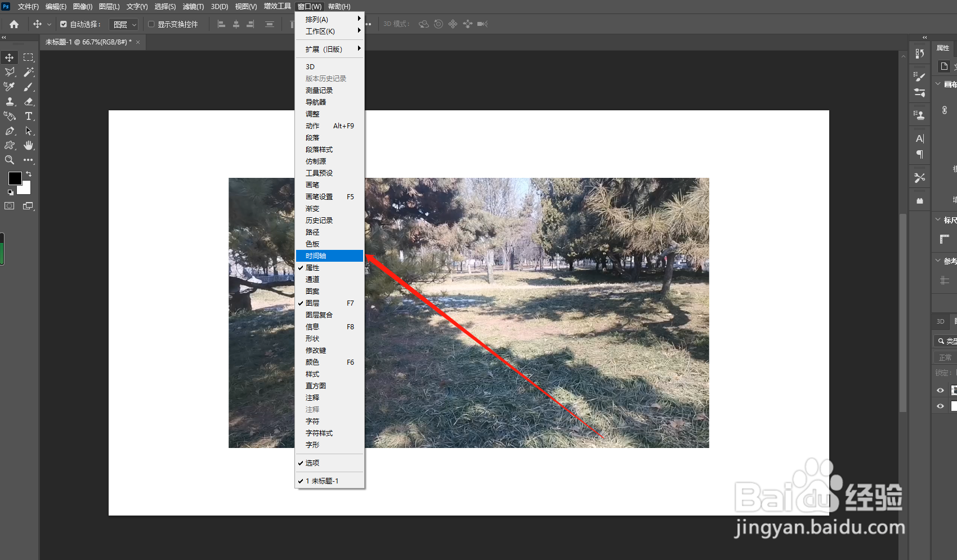Viewport: 957px width, 560px height.
Task: Click the align left edges icon
Action: pos(221,24)
